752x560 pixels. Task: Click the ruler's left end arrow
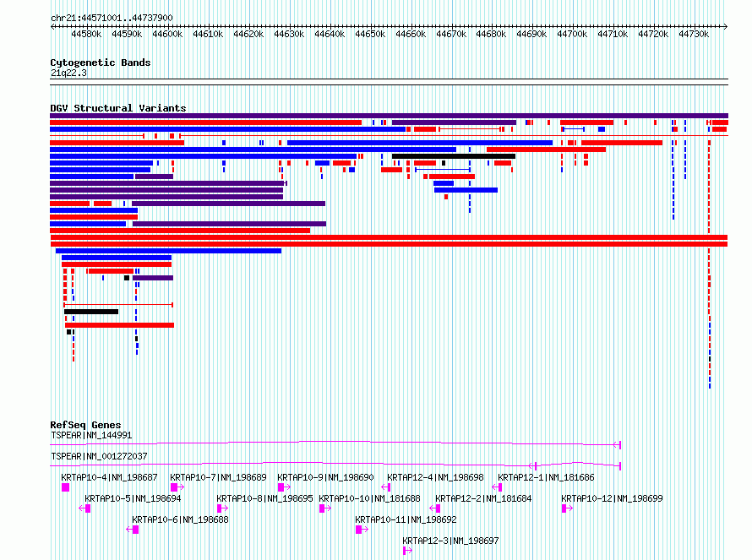point(52,26)
